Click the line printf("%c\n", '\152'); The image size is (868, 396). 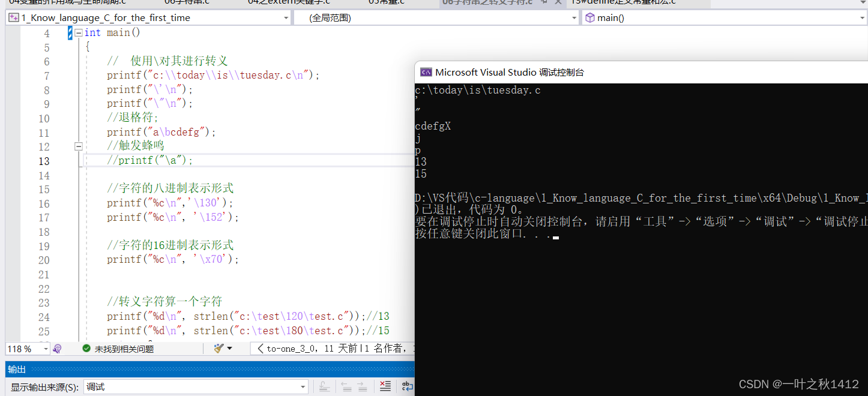173,217
